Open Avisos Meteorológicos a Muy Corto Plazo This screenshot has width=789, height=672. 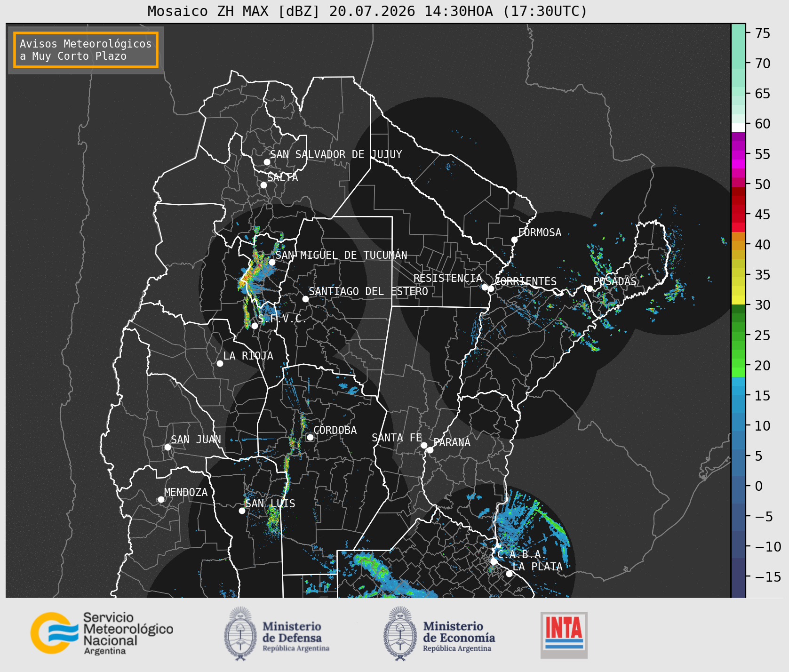tap(86, 50)
